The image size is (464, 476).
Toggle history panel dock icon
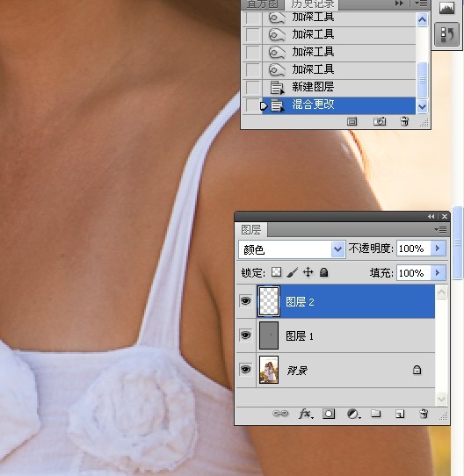point(446,34)
